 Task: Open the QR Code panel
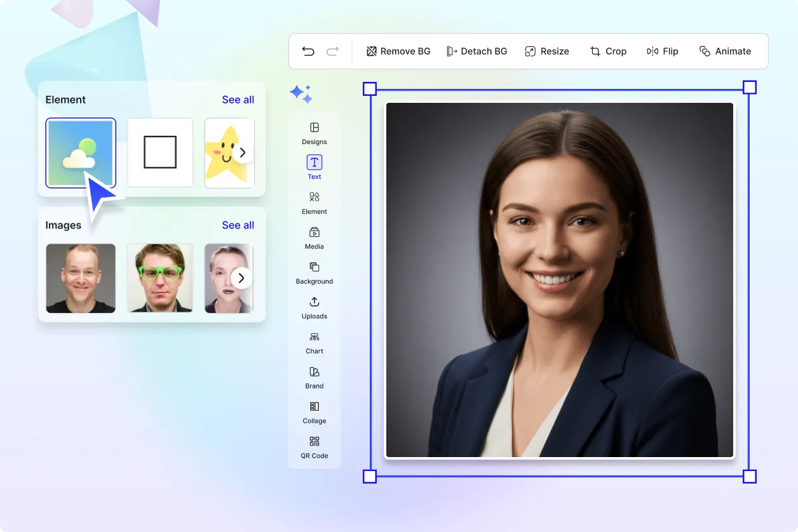click(x=314, y=448)
